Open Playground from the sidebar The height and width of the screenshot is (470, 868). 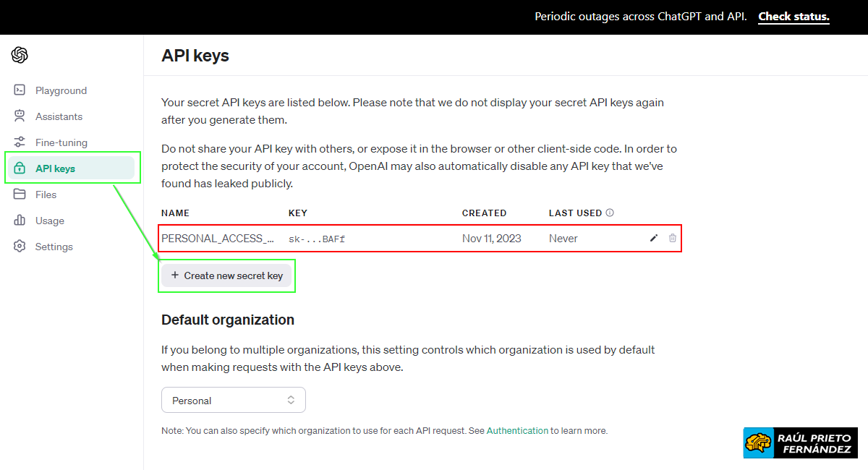tap(61, 90)
